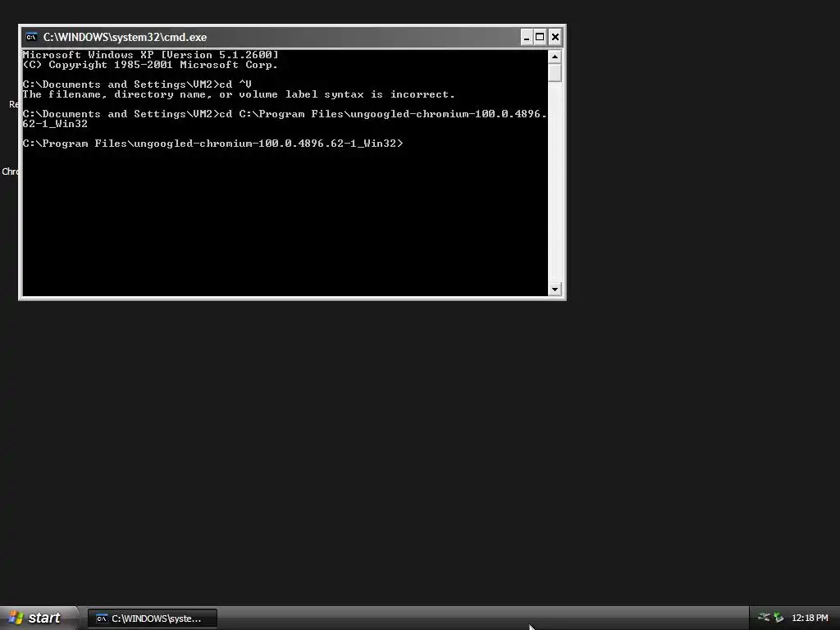The height and width of the screenshot is (630, 840).
Task: Click the 'cd ^V' command line
Action: (x=137, y=84)
